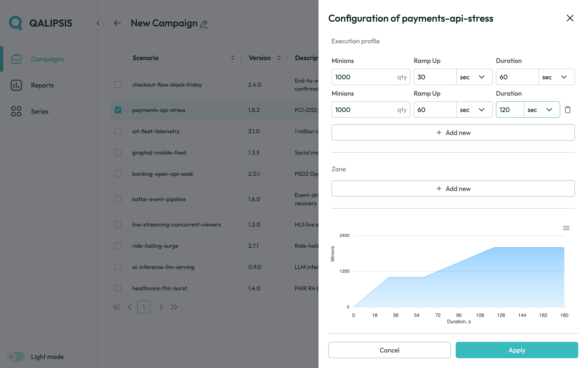The width and height of the screenshot is (588, 368).
Task: Apply the configuration
Action: point(517,350)
